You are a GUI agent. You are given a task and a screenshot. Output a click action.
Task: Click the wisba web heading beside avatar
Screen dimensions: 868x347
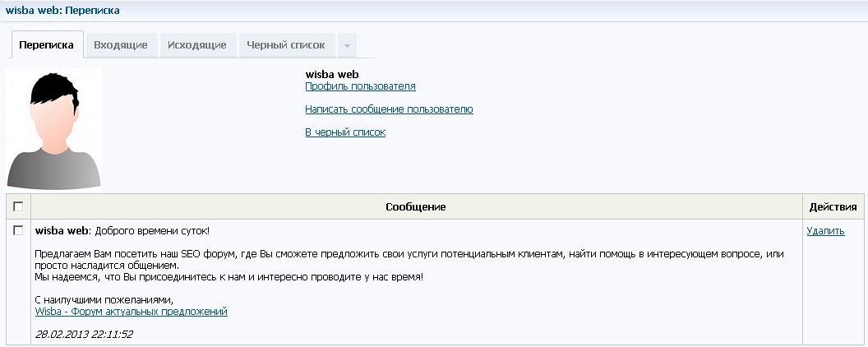(332, 74)
